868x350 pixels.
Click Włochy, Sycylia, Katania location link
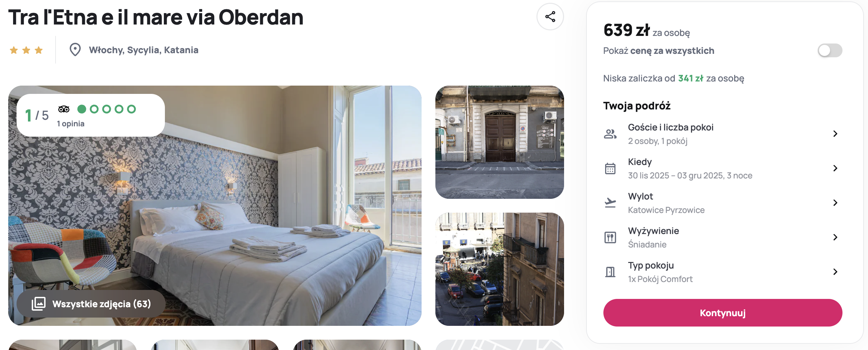click(x=144, y=50)
